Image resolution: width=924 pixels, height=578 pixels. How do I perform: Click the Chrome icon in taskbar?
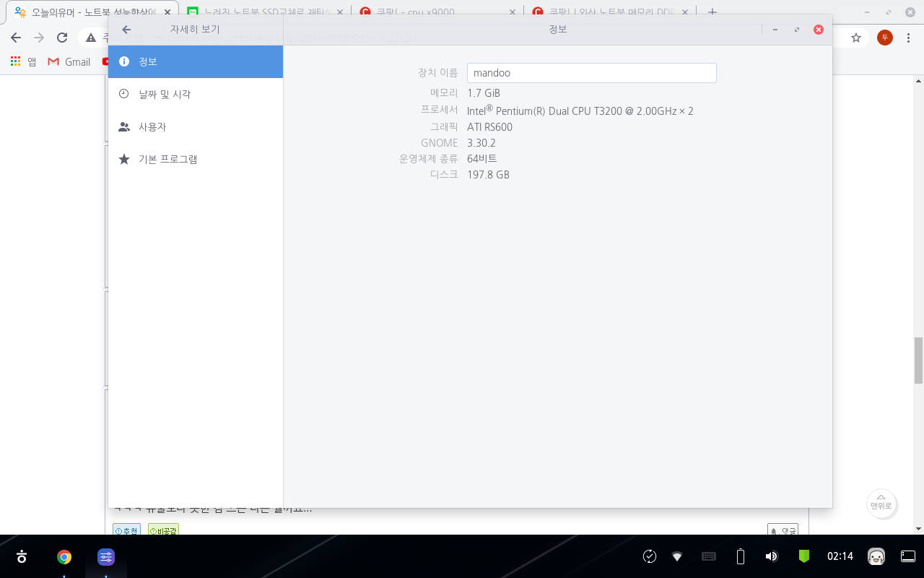[64, 556]
